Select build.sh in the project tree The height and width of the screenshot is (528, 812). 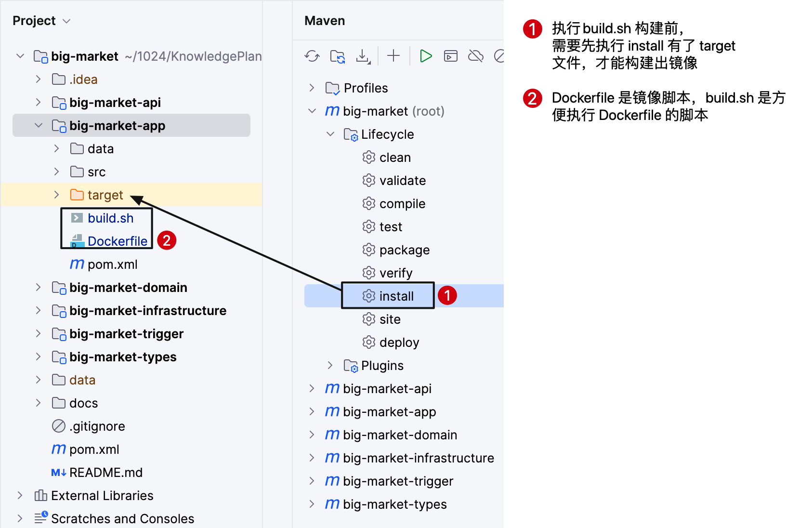(110, 218)
